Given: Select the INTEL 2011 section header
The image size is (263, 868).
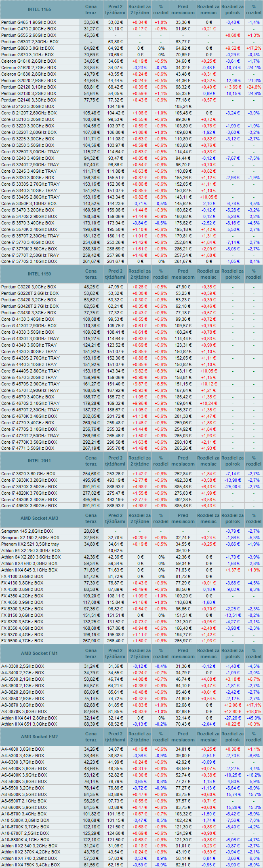Looking at the screenshot, I should pos(40,461).
